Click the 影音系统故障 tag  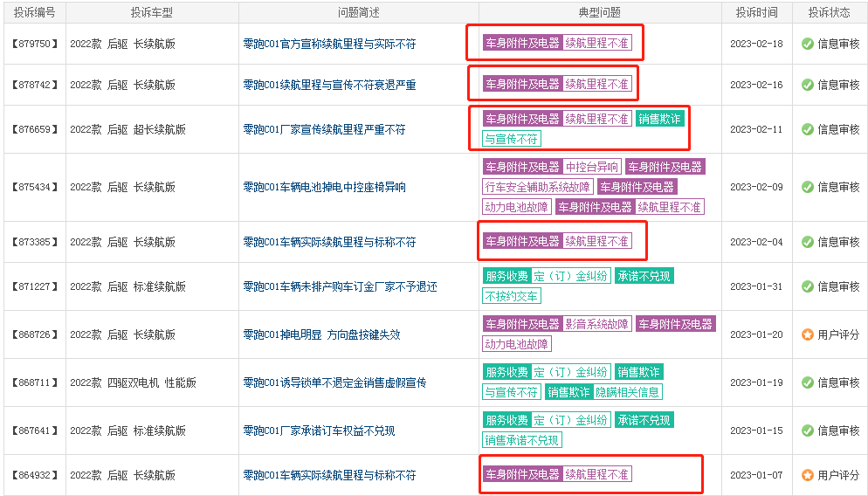(x=597, y=324)
